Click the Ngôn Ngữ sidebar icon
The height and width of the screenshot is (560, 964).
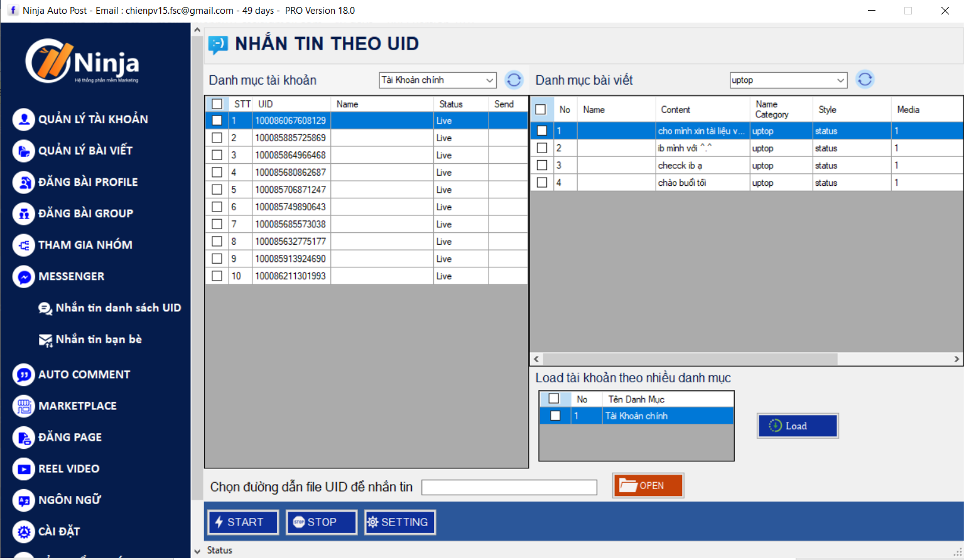24,500
